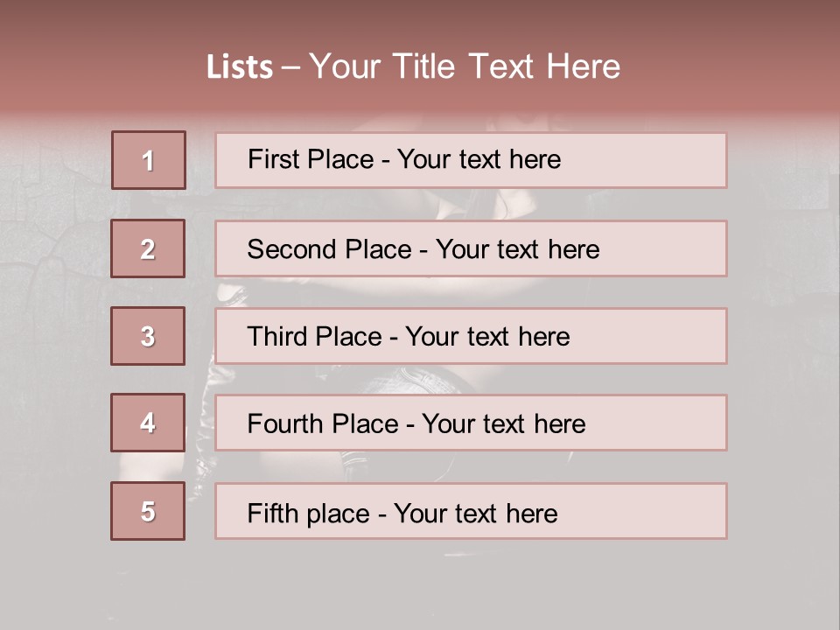Select the number 2 box
This screenshot has width=840, height=630.
click(x=148, y=248)
